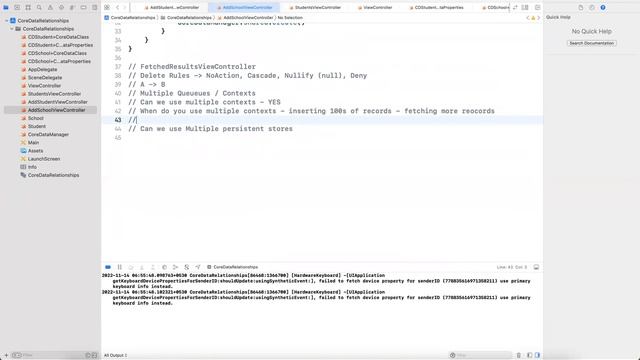Screen dimensions: 640x360
Task: Toggle console pane visibility
Action: click(x=537, y=355)
